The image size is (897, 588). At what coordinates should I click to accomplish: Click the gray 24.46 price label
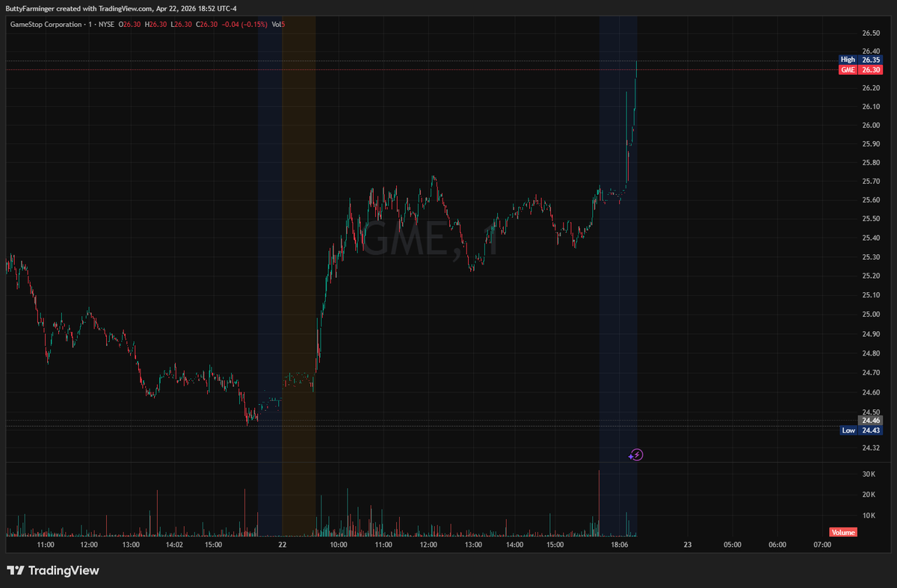869,421
